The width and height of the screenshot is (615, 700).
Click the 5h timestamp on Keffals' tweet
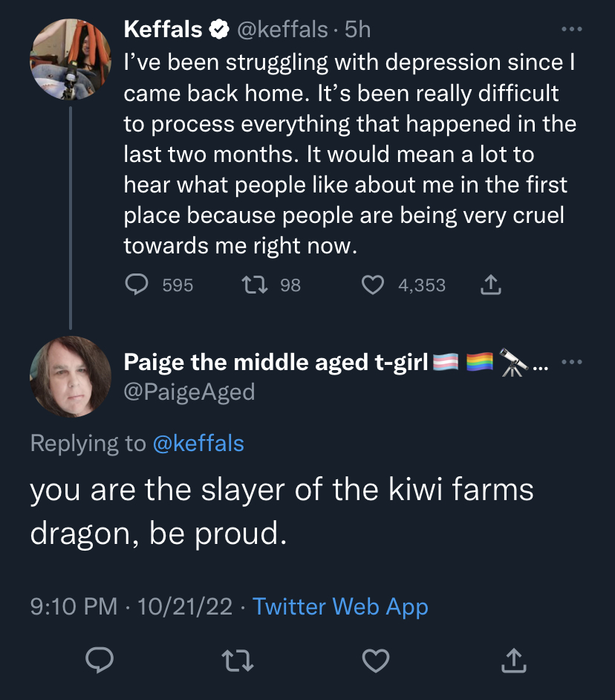point(357,30)
